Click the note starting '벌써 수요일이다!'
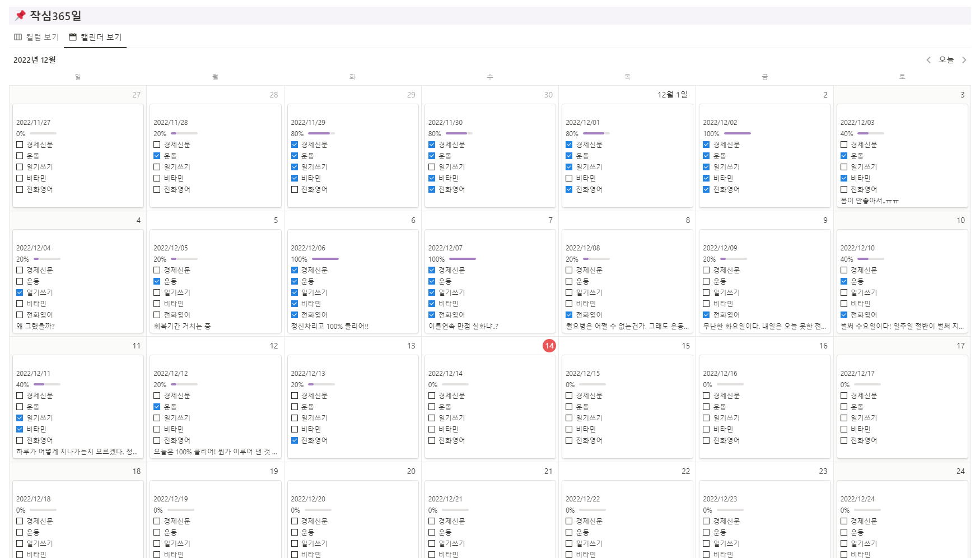The width and height of the screenshot is (980, 558). tap(902, 326)
